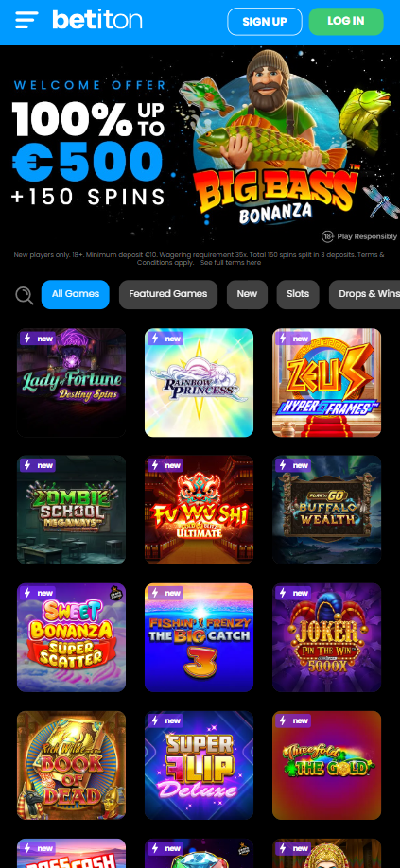Open See full terms here link

click(231, 263)
